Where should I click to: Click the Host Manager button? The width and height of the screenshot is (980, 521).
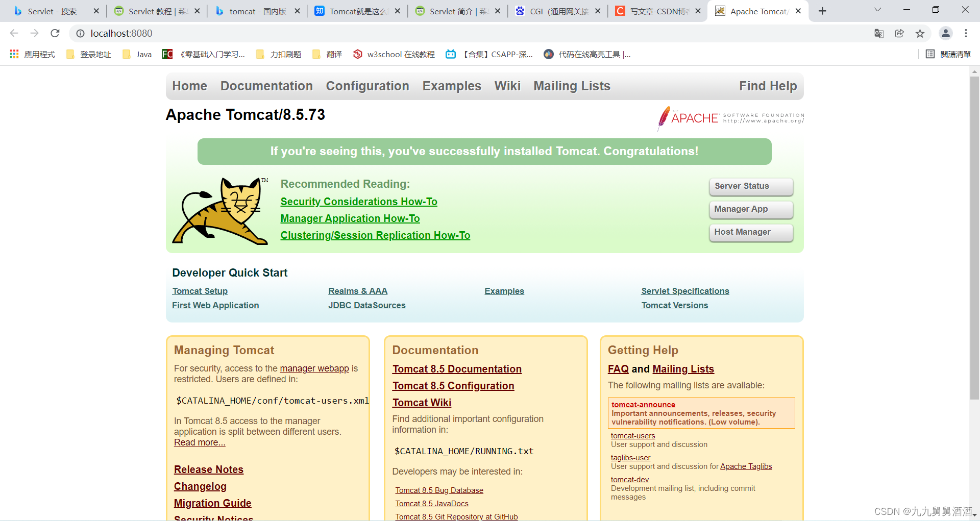pyautogui.click(x=751, y=232)
